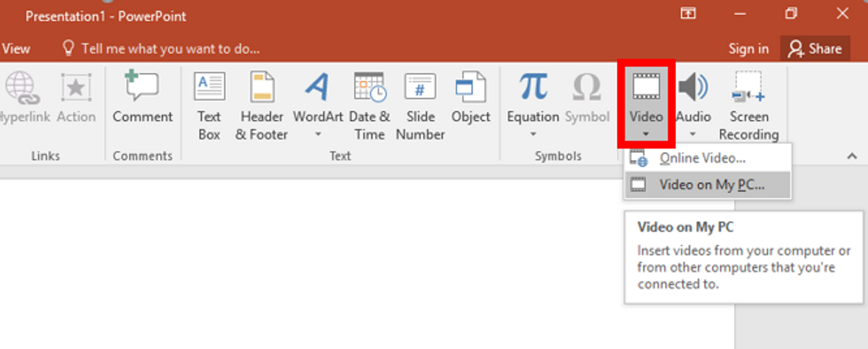Click the Action star icon
The image size is (868, 349).
pos(76,87)
